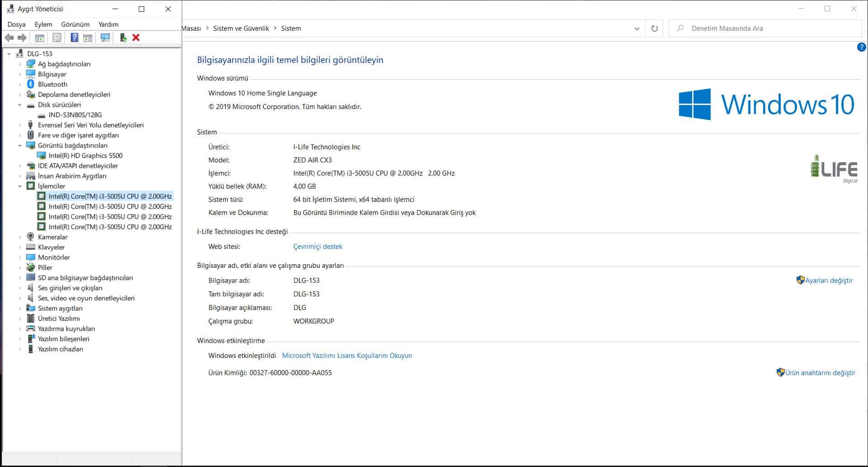Click the Sistem breadcrumb item

(x=291, y=29)
